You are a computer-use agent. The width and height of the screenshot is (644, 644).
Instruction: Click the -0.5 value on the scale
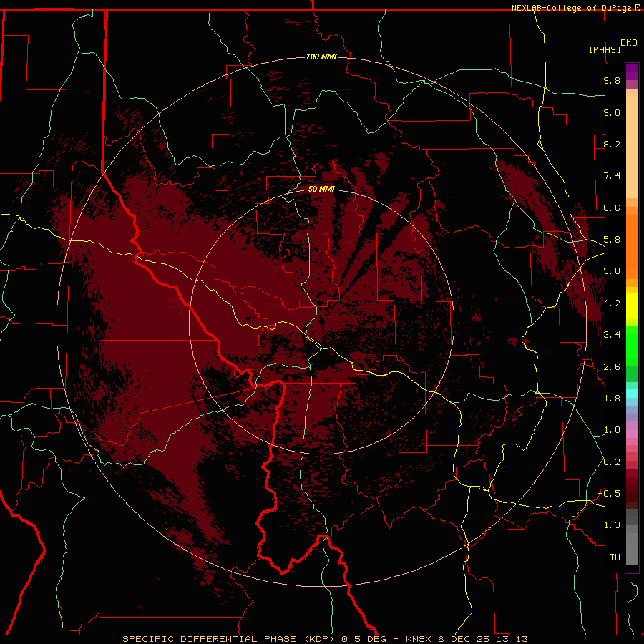tap(610, 494)
